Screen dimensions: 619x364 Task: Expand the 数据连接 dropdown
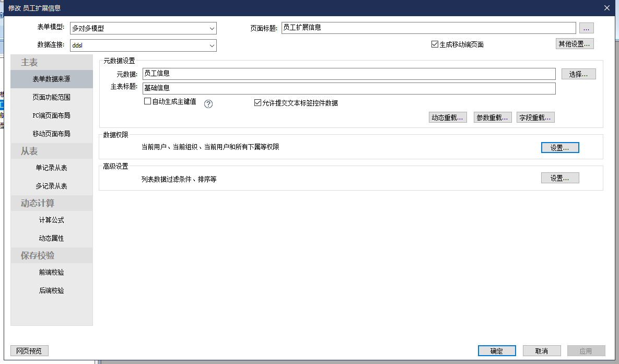212,46
